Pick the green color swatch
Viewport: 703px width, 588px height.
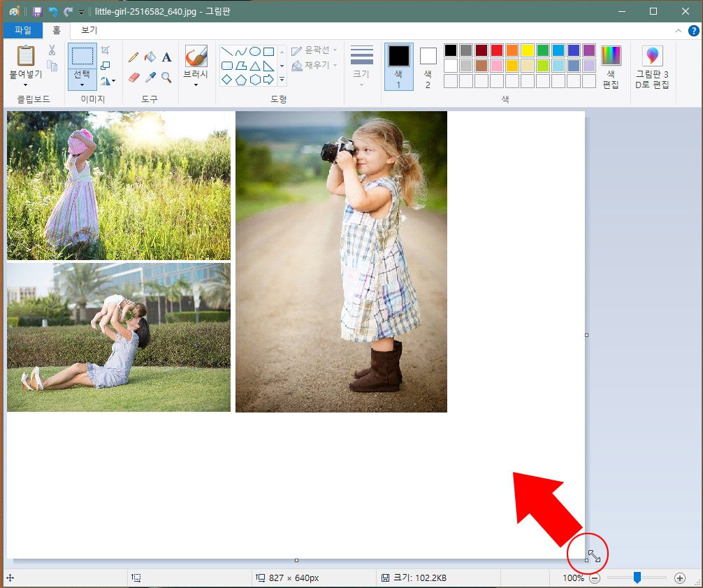(x=543, y=50)
